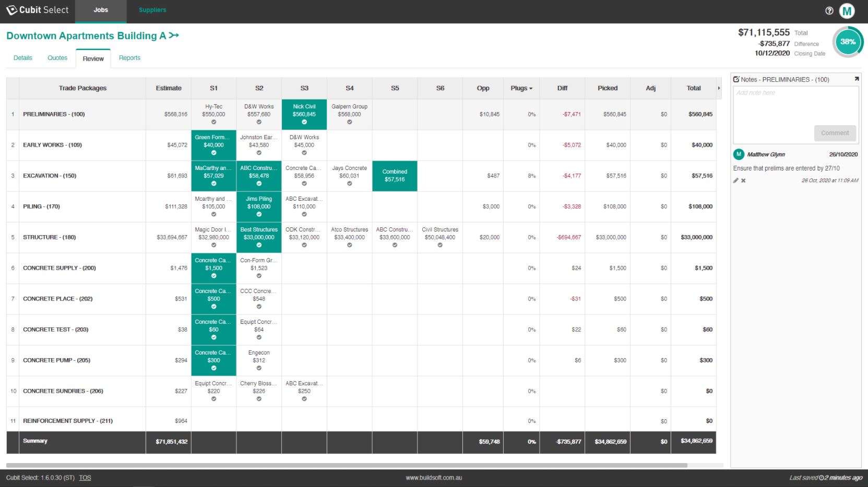Click the arrow icon beside the job title

[x=174, y=35]
